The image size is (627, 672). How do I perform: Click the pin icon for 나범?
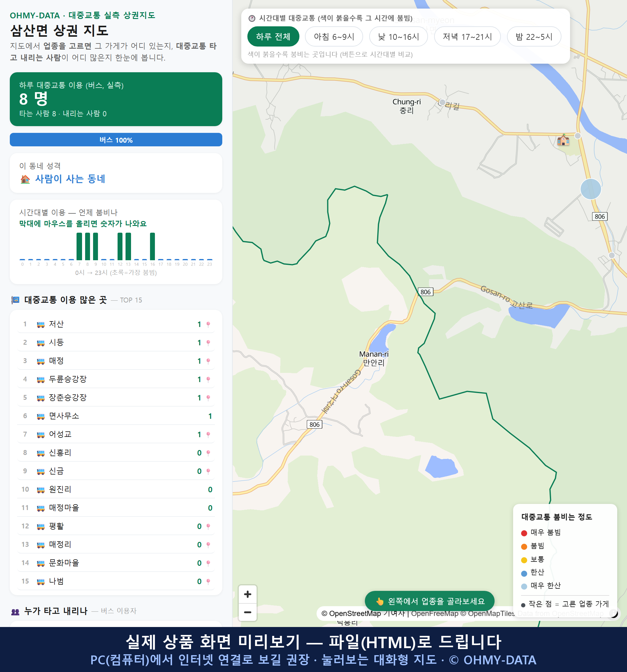coord(208,581)
